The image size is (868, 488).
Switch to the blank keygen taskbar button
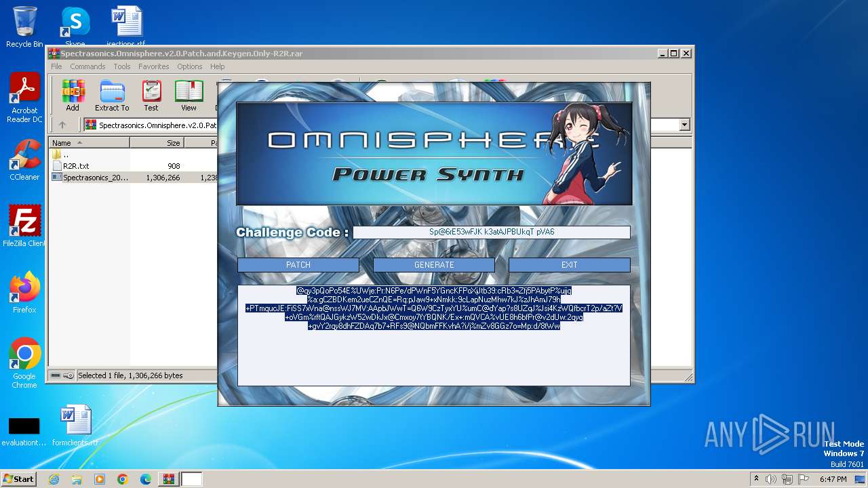[x=192, y=479]
